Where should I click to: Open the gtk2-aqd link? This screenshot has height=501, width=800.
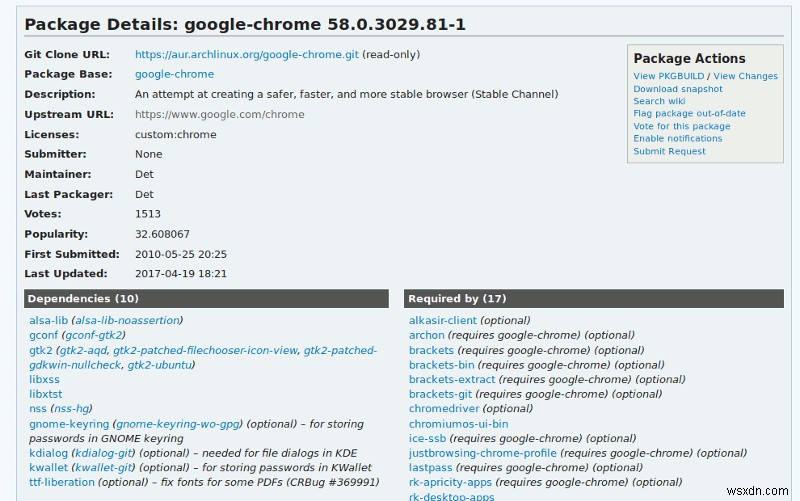pos(83,350)
